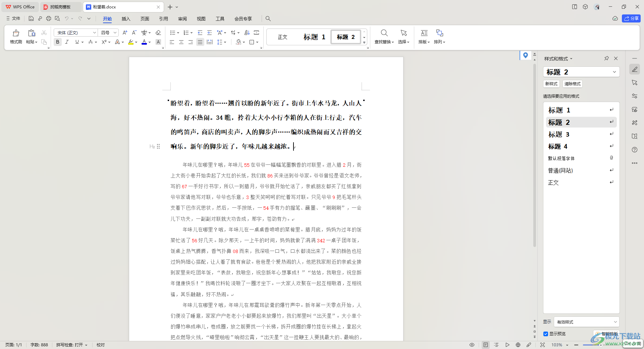Click the yellow highlight color button
Screen dimensions: 644x349
coord(131,42)
